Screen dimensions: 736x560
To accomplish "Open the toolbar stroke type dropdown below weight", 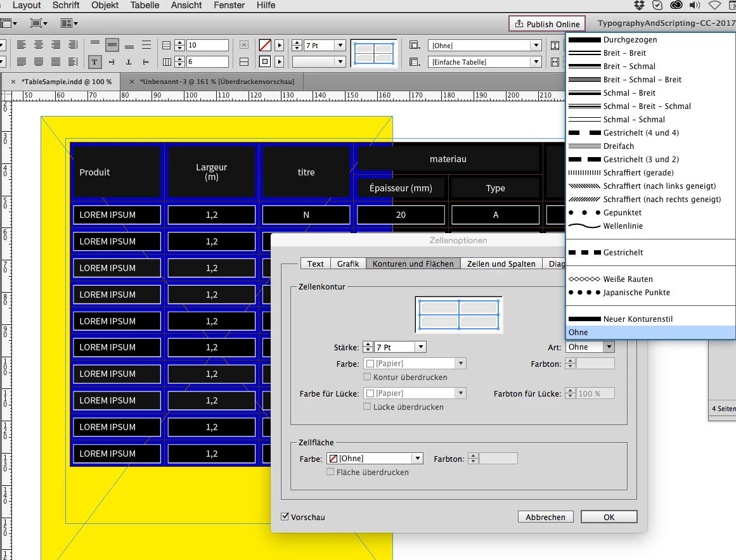I will point(319,62).
